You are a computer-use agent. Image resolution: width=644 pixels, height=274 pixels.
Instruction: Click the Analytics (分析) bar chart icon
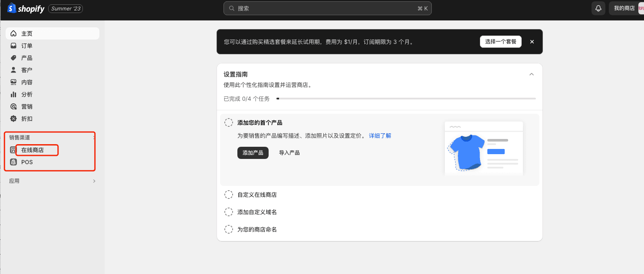coord(13,94)
